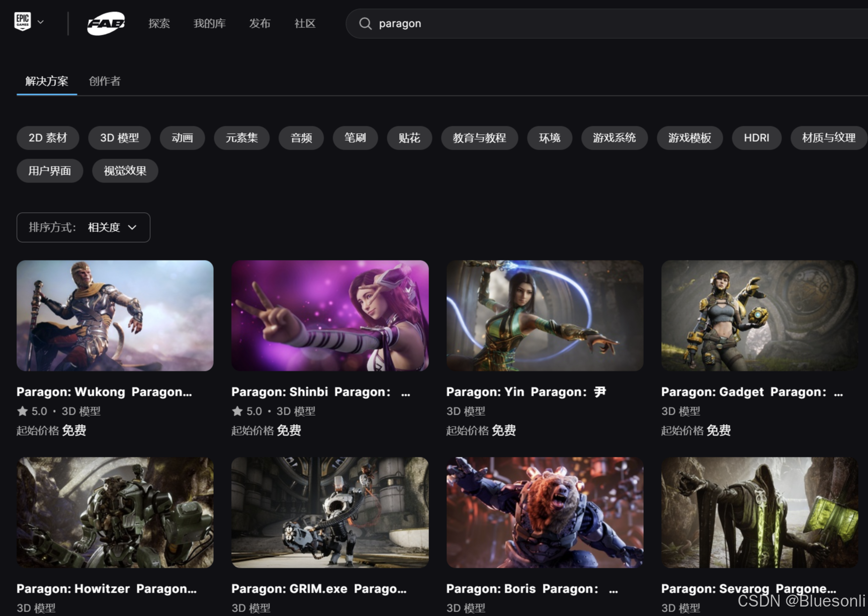868x616 pixels.
Task: Click the Paragon: Gadget title link
Action: [x=752, y=392]
